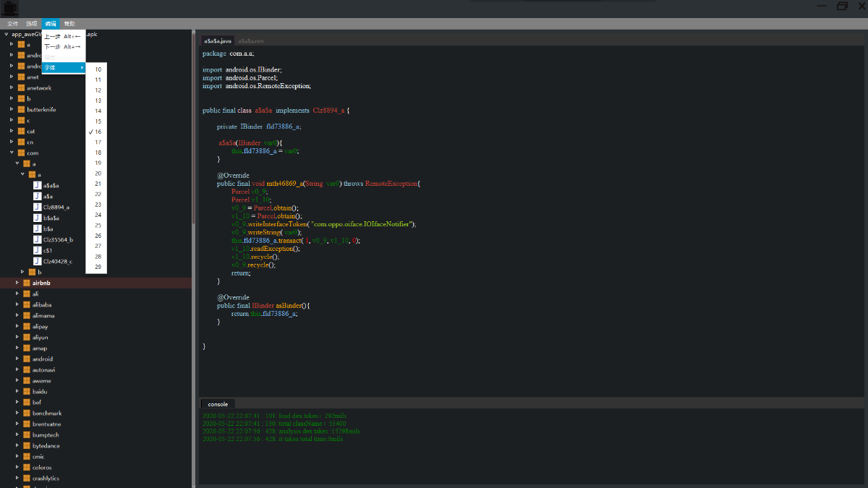Click the butterknife package icon
This screenshot has width=868, height=488.
pos(21,109)
